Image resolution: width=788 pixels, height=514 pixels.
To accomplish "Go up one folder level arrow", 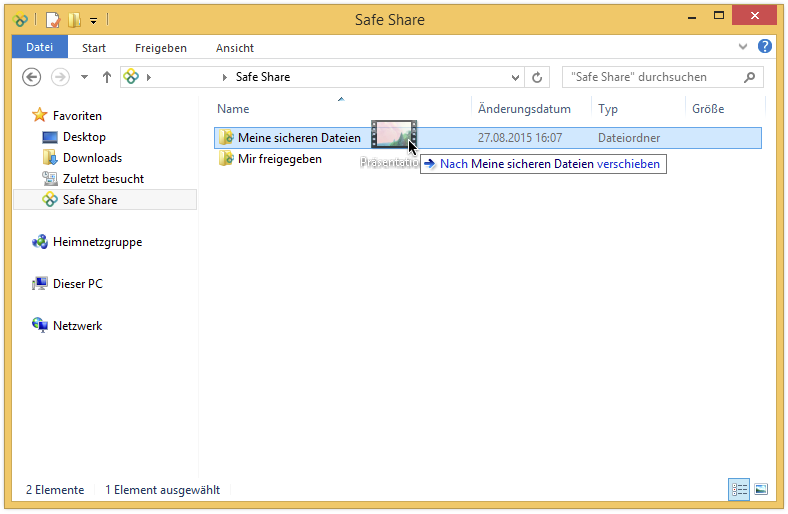I will pos(107,77).
